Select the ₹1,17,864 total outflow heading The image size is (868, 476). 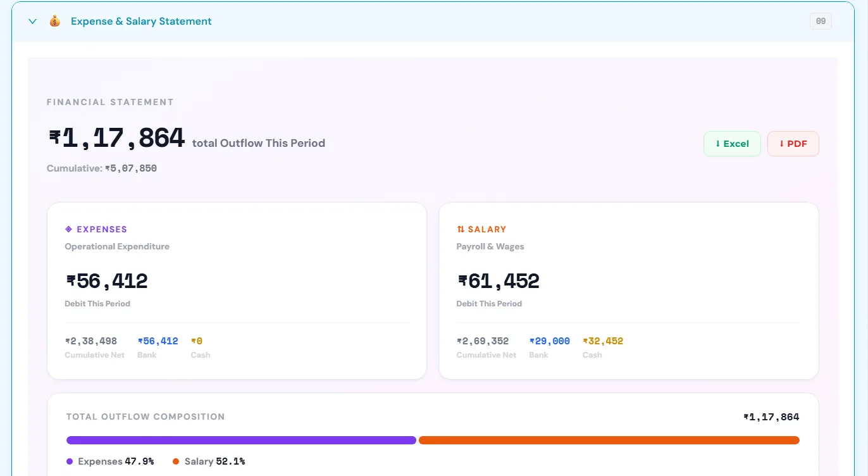click(x=117, y=138)
